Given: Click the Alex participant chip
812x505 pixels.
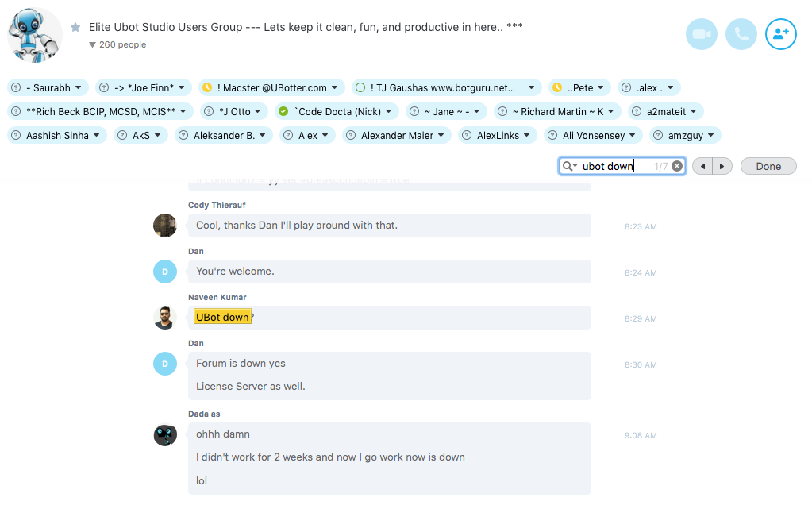Looking at the screenshot, I should click(308, 135).
